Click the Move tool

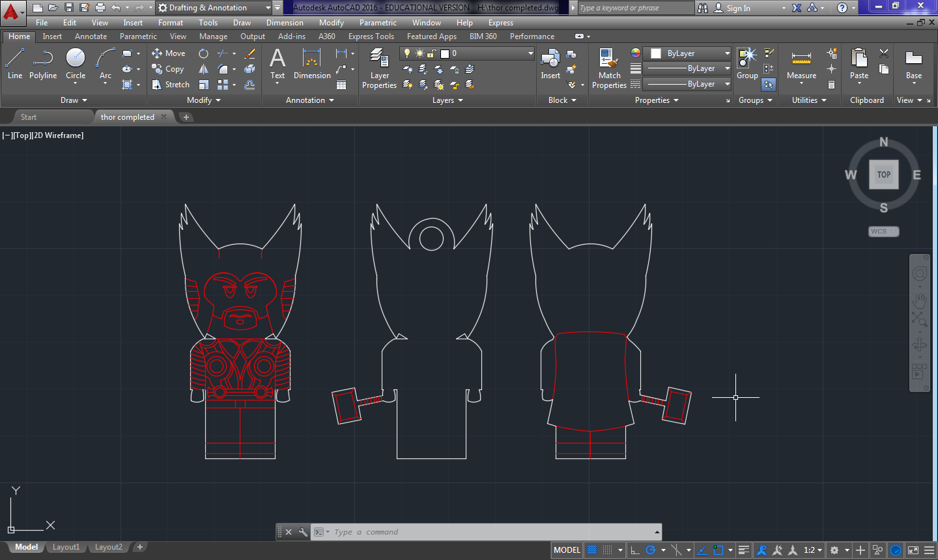[x=169, y=53]
